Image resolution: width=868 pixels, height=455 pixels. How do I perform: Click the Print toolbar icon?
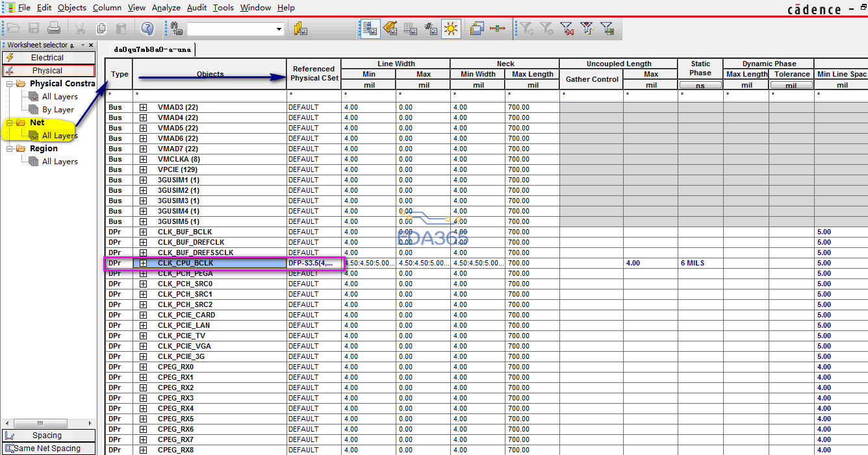54,29
